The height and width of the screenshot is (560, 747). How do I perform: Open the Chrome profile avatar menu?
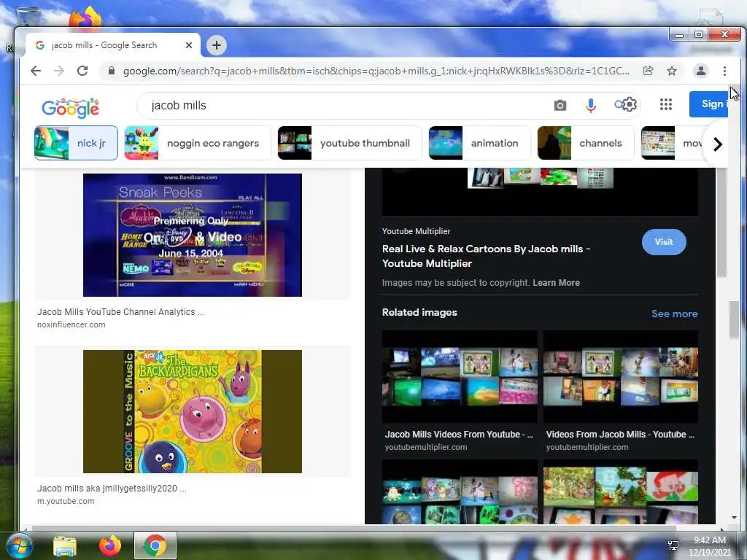701,71
